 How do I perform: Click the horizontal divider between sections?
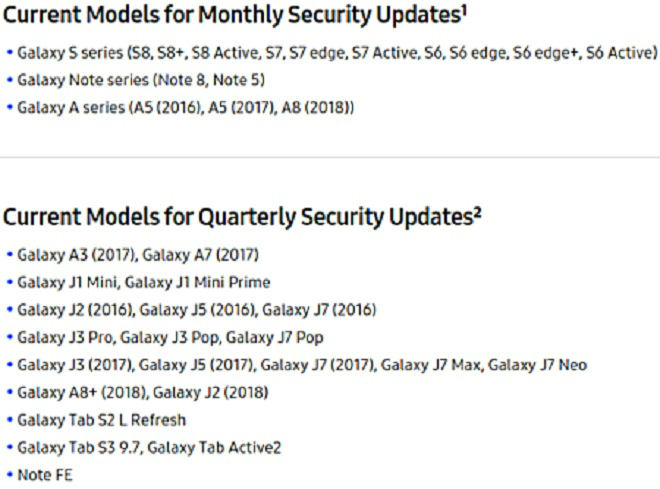330,157
